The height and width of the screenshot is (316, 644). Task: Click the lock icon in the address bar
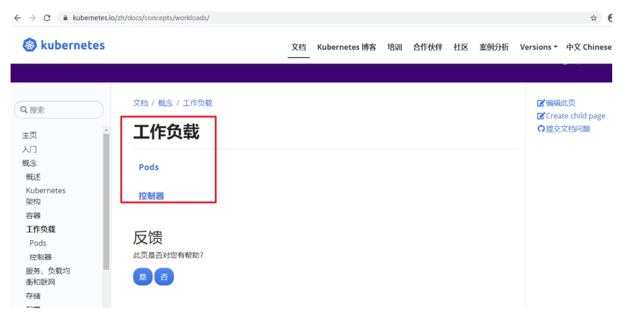pos(66,18)
